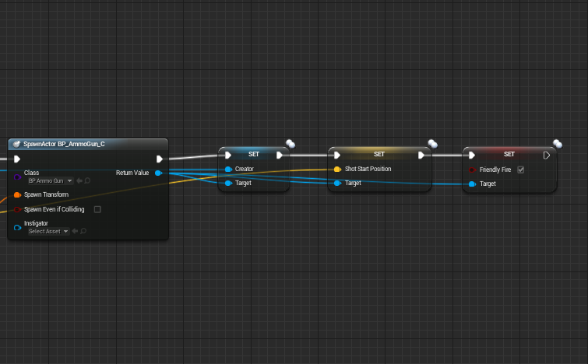Viewport: 588px width, 364px height.
Task: Click the blue Creator input pin
Action: 228,170
